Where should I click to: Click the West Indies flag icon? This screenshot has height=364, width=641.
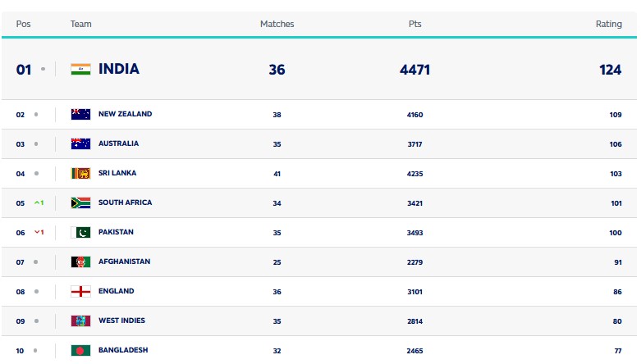click(80, 321)
